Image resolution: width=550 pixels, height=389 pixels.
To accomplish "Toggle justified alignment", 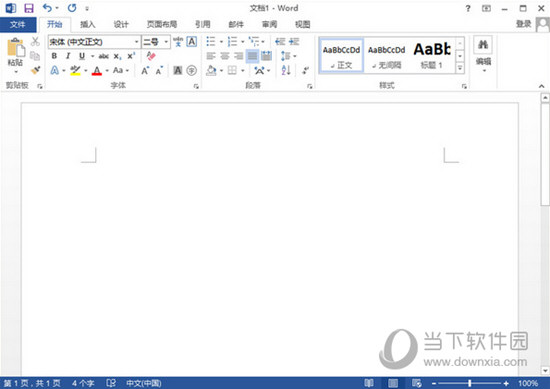I will pyautogui.click(x=253, y=56).
